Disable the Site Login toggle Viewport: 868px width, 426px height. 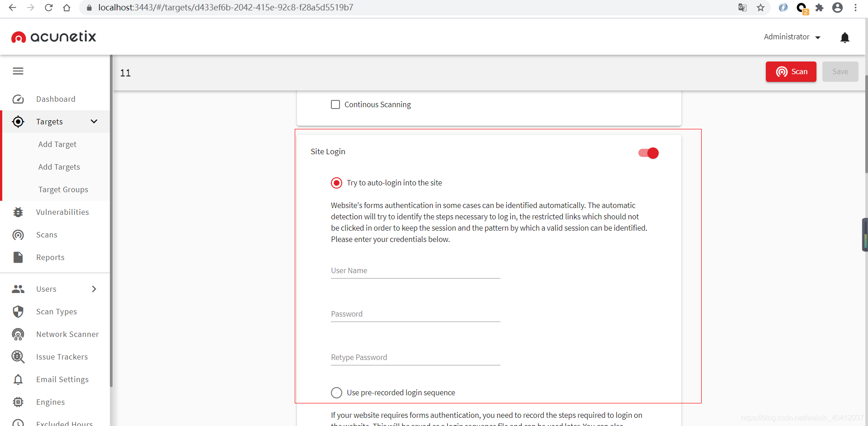click(648, 153)
